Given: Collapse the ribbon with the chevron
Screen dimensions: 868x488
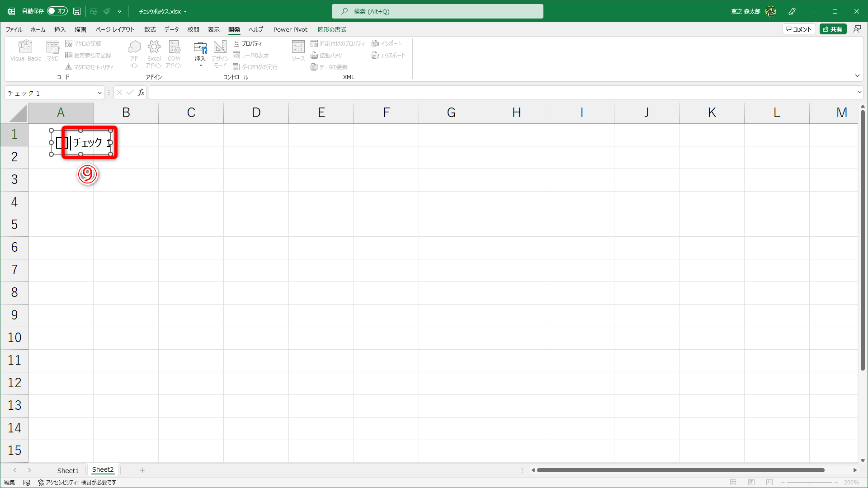Looking at the screenshot, I should coord(857,75).
